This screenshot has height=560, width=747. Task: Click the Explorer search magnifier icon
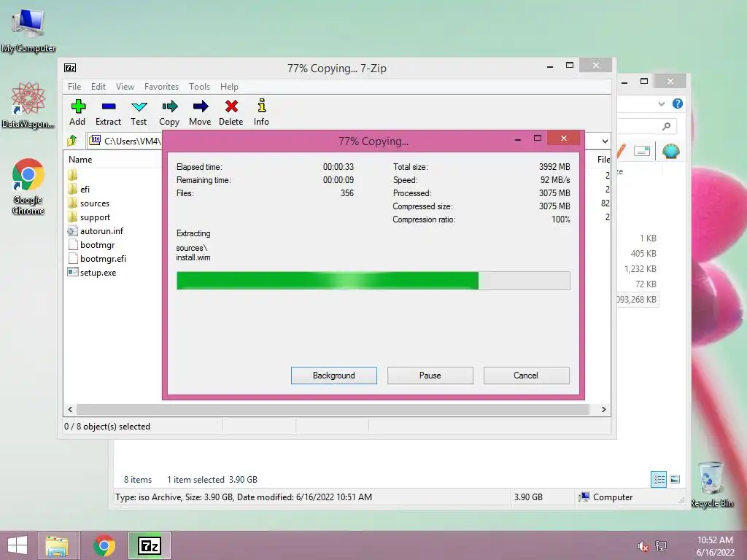[666, 125]
